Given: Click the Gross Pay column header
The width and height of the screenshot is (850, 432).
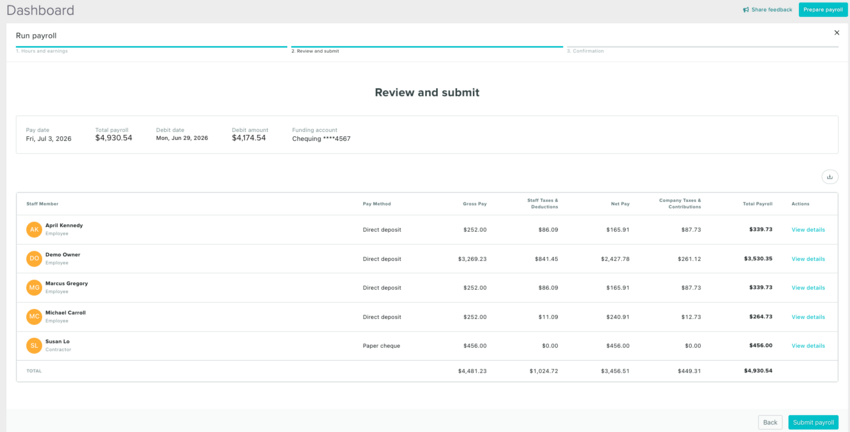Looking at the screenshot, I should (475, 204).
